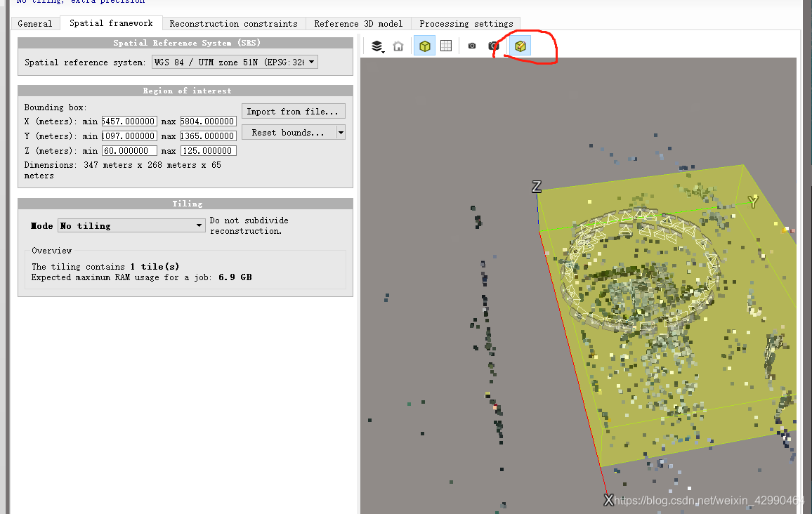
Task: Click the X max input field
Action: click(208, 121)
